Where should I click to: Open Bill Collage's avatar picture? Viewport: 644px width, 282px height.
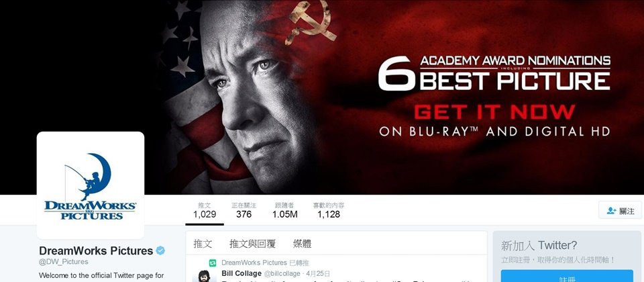204,276
